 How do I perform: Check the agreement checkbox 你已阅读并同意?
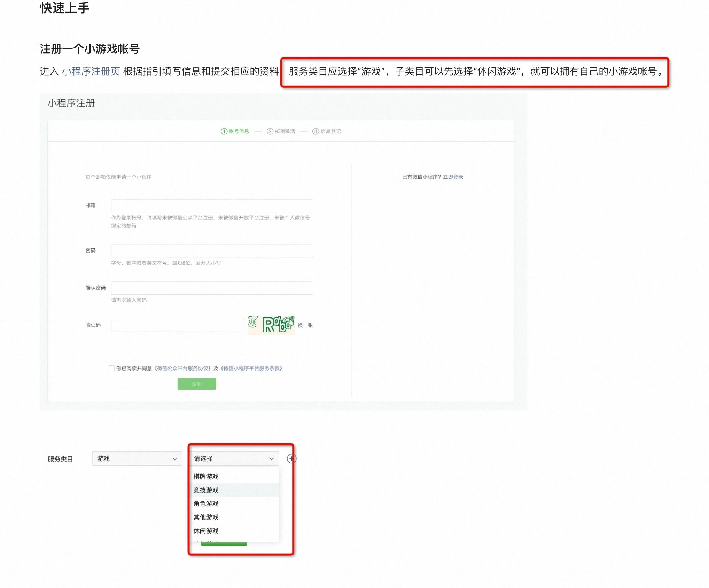tap(111, 368)
